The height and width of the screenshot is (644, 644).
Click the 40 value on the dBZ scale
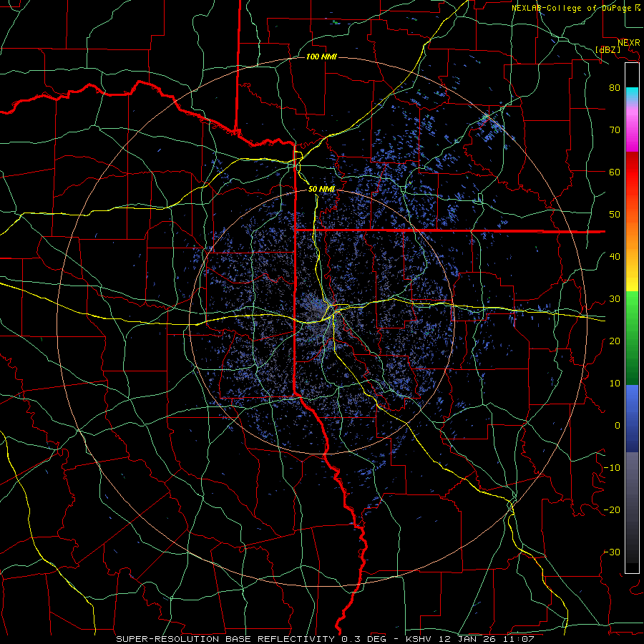[x=615, y=257]
